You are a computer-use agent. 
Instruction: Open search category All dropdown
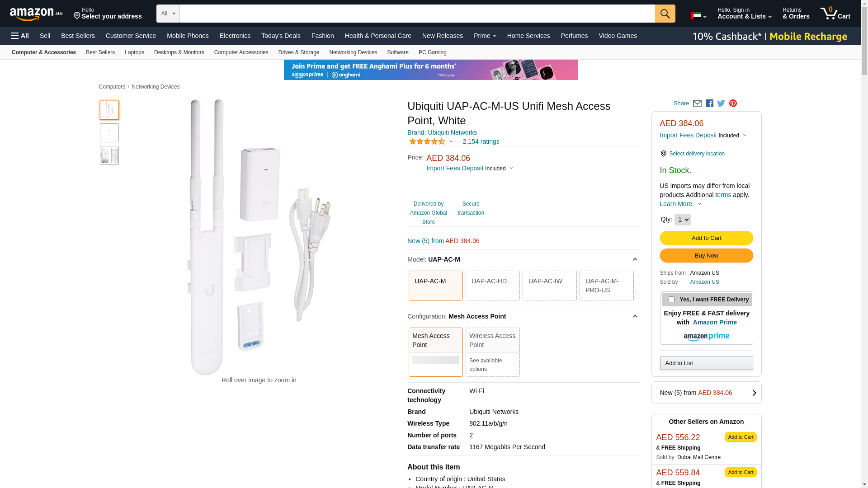pos(168,14)
